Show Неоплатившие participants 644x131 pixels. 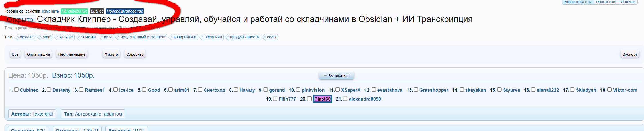[x=72, y=54]
